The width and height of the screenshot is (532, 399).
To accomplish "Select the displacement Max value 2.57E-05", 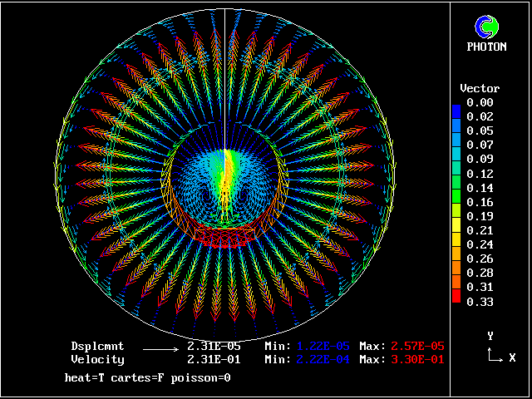I will pos(416,346).
